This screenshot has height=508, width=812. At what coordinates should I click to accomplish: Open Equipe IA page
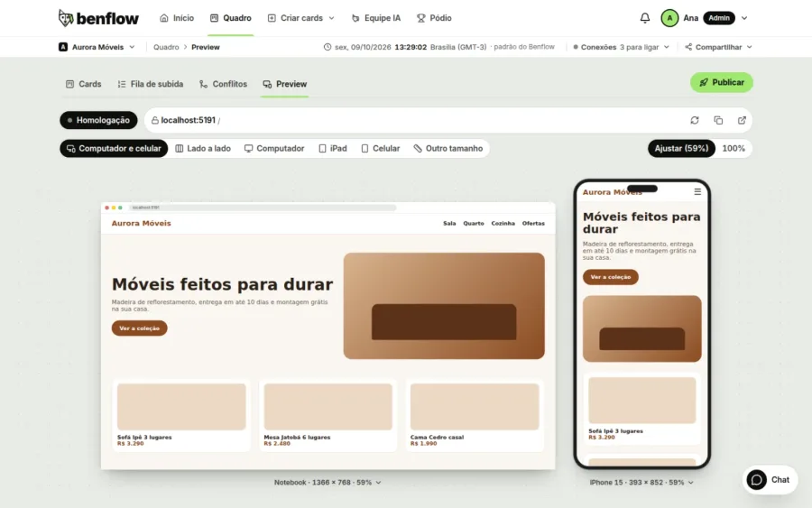coord(376,18)
